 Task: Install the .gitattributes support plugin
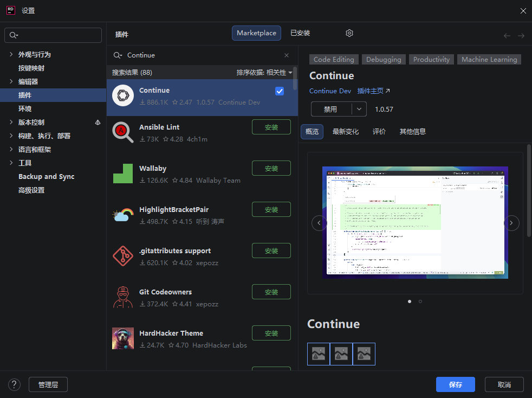click(271, 251)
